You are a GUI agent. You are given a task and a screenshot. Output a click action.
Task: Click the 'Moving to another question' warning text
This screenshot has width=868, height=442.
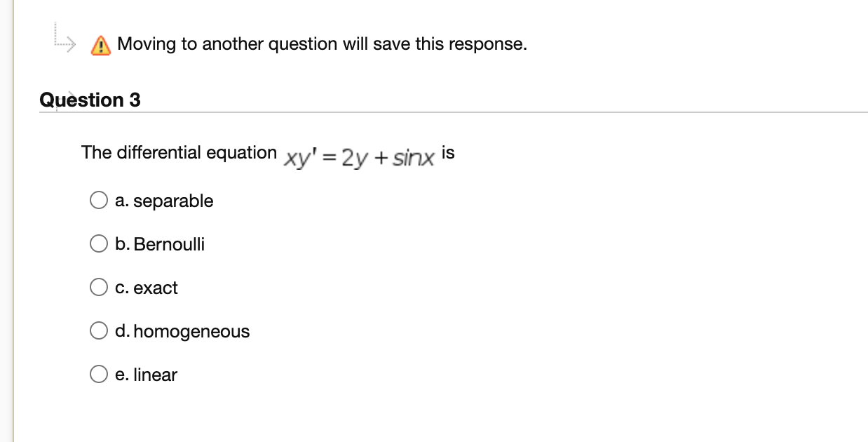(x=322, y=43)
